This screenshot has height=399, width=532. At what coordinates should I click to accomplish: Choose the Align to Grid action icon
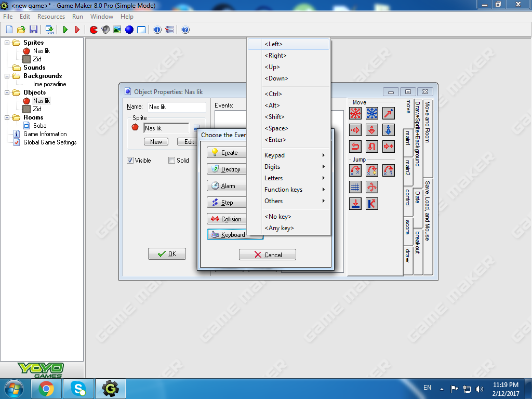(355, 187)
